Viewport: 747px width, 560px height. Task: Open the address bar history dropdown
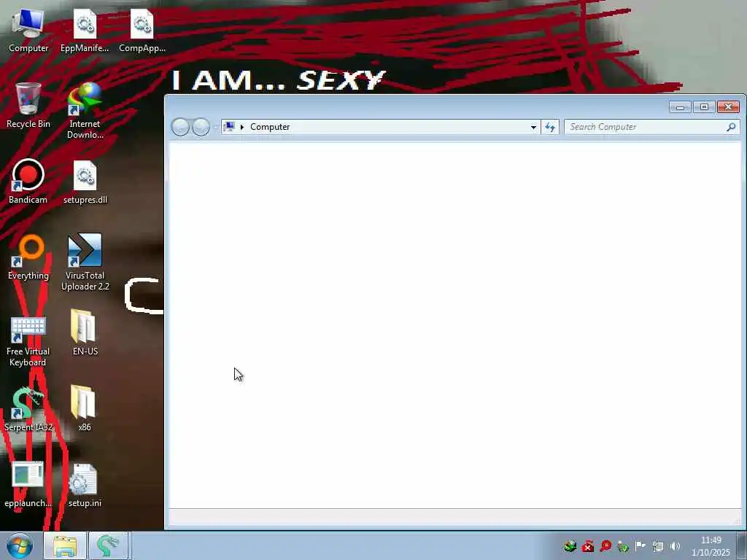click(533, 127)
